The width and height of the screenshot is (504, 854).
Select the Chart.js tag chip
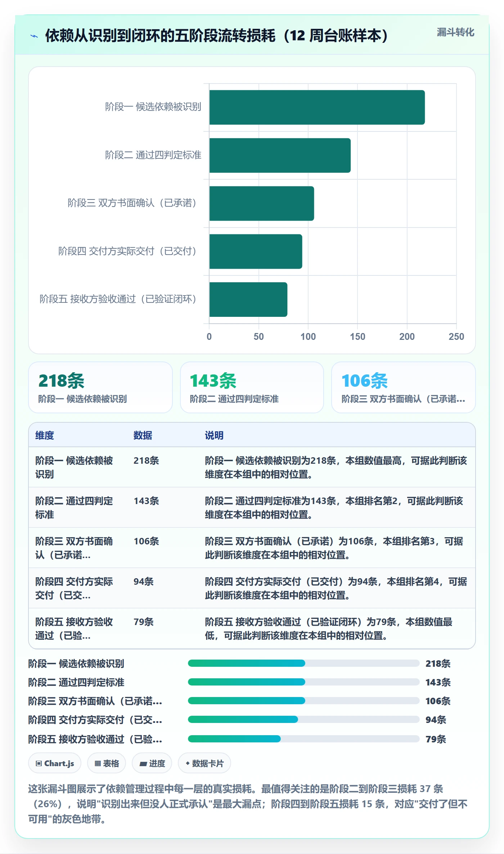point(55,763)
